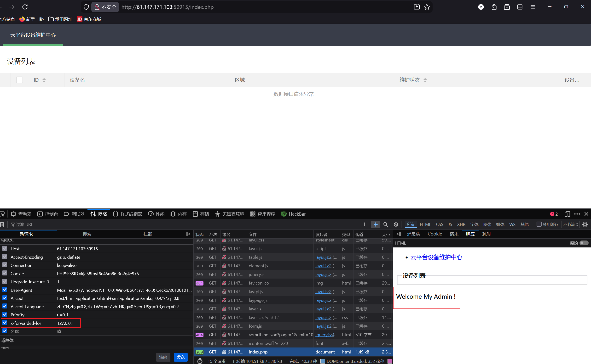Reload the current page
The height and width of the screenshot is (364, 591).
25,7
